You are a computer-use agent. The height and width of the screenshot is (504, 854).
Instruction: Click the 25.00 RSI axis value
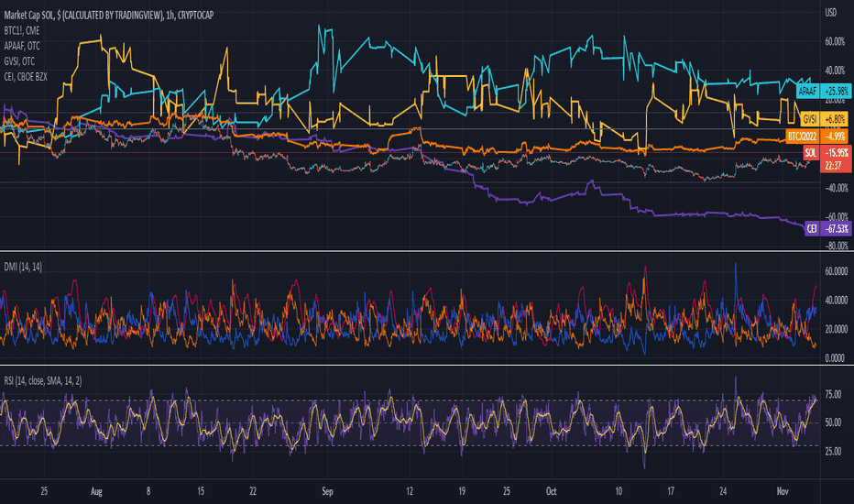coord(833,451)
